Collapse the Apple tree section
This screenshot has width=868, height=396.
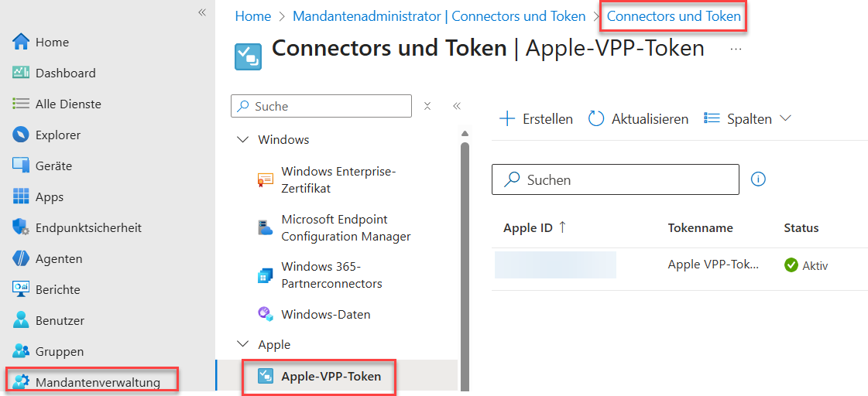(242, 345)
